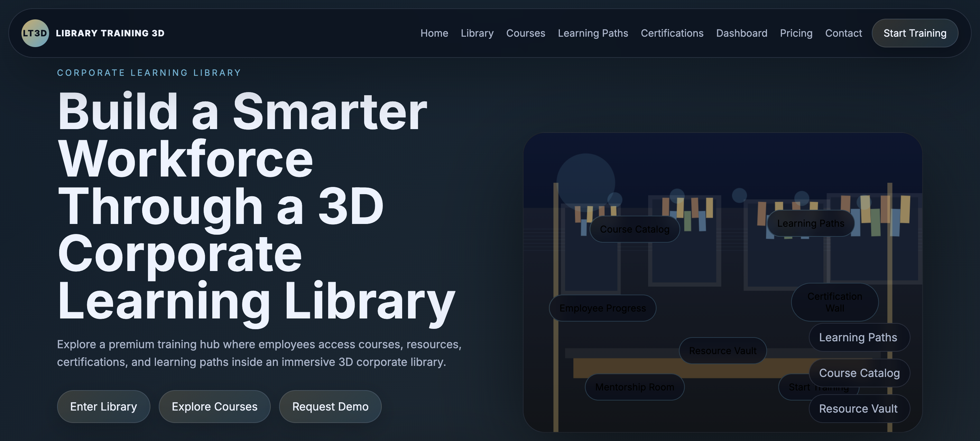
Task: Click the LT3D round logo icon
Action: pyautogui.click(x=35, y=33)
